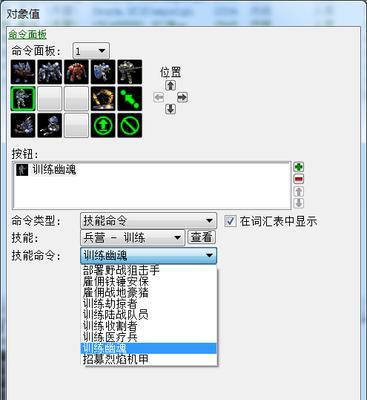Add a button with the green plus icon
Screen dimensions: 367x400
click(x=299, y=167)
